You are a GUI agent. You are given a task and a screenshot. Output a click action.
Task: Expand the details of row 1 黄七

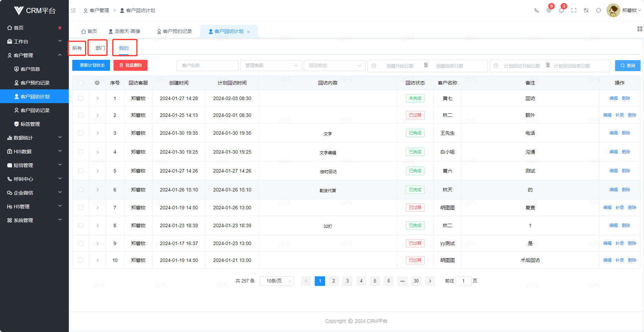pos(98,99)
